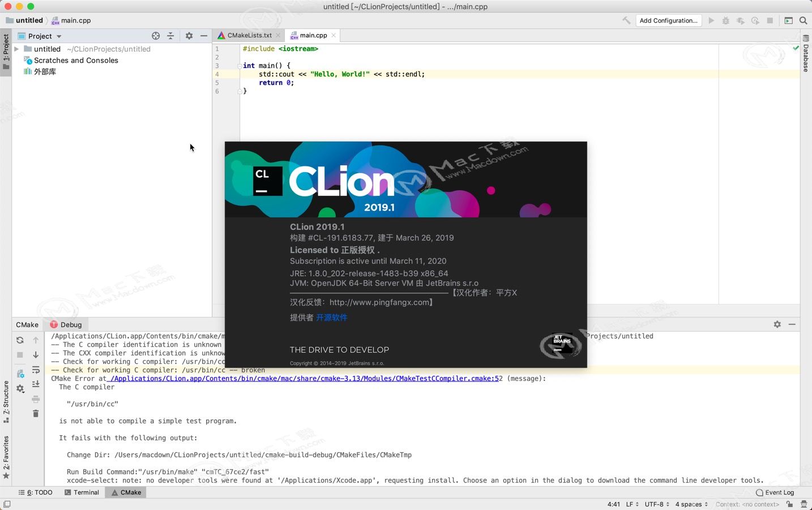The height and width of the screenshot is (510, 812).
Task: Click the Scroll from Source target icon
Action: [156, 36]
